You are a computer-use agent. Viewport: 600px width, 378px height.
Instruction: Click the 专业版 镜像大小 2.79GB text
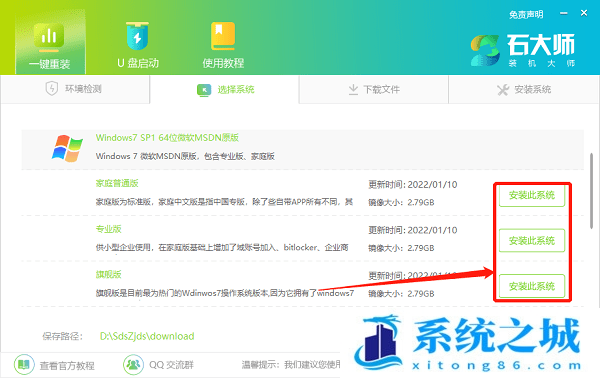[x=401, y=248]
